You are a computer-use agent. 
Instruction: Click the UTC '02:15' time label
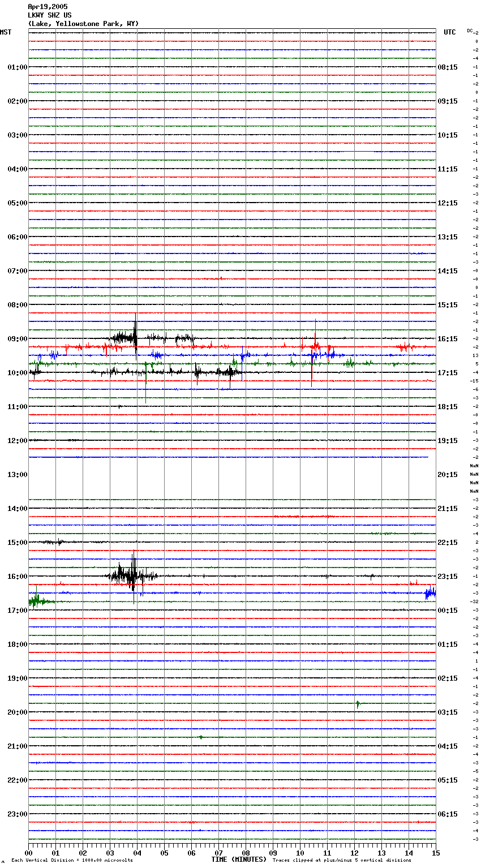pyautogui.click(x=448, y=678)
